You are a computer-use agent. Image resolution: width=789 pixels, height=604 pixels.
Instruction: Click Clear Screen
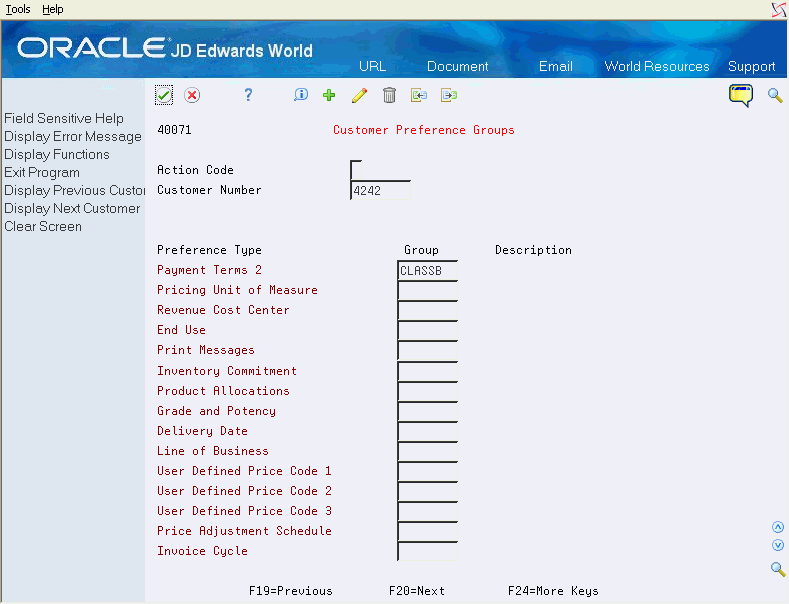click(43, 226)
